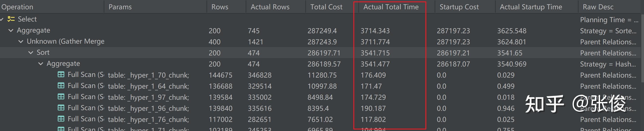This screenshot has width=644, height=131.
Task: Click actual total time value 3714.343
Action: [375, 31]
